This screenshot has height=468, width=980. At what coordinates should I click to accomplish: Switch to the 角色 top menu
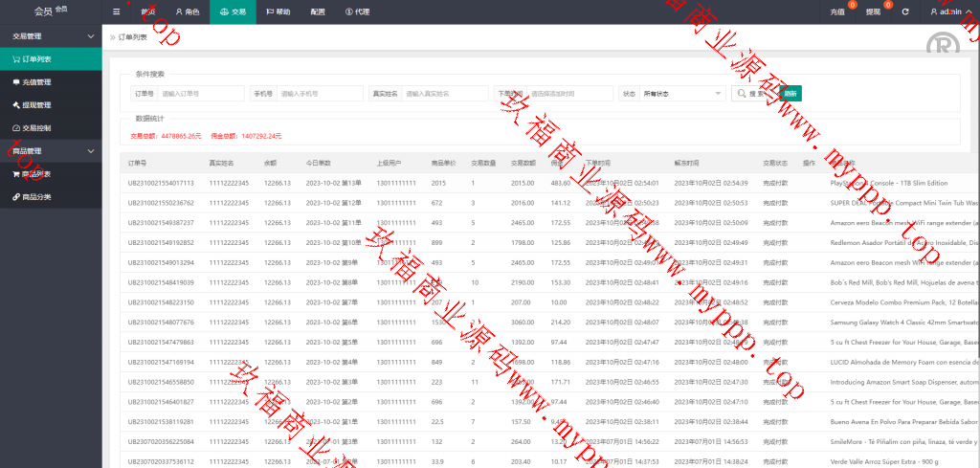click(186, 11)
